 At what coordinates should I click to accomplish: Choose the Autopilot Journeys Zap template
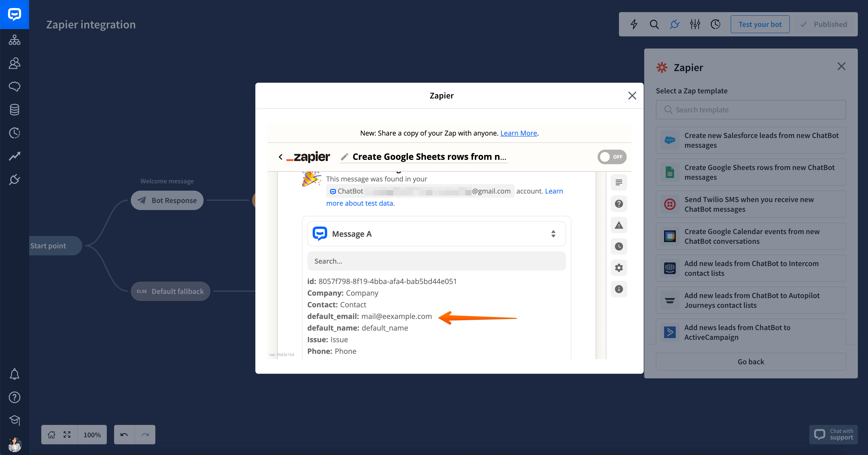[x=751, y=301]
